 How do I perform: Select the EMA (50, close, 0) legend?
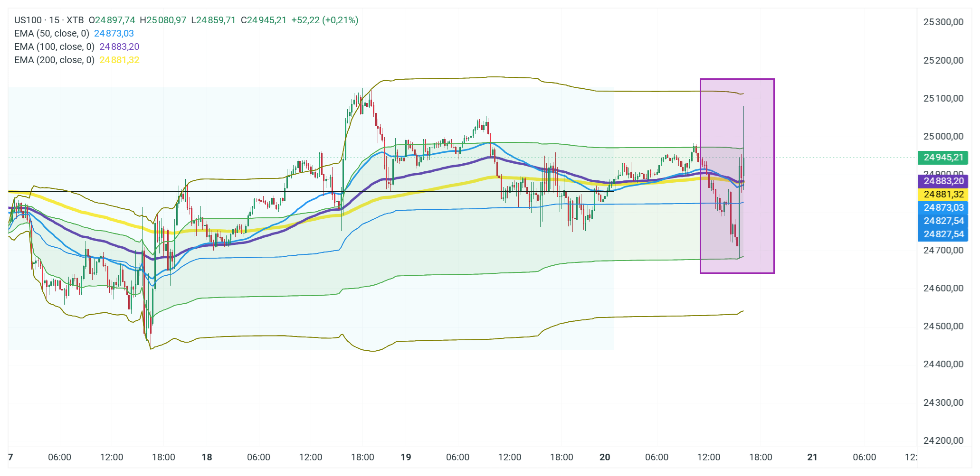click(x=52, y=33)
